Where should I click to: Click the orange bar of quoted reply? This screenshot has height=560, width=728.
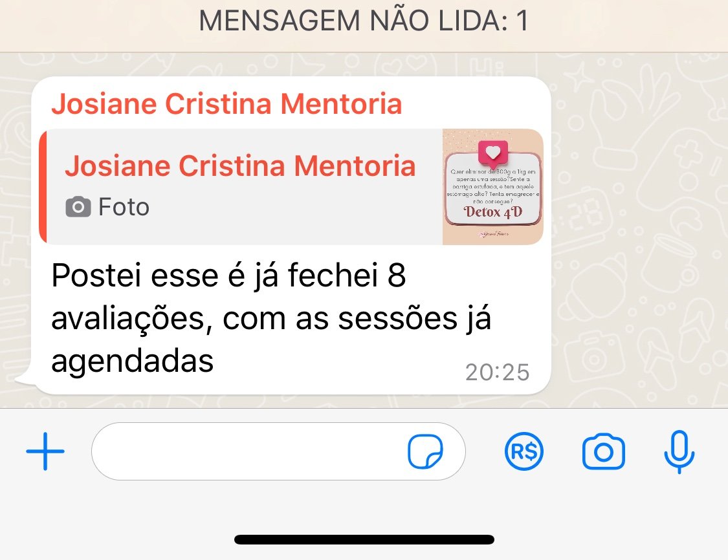click(x=43, y=186)
